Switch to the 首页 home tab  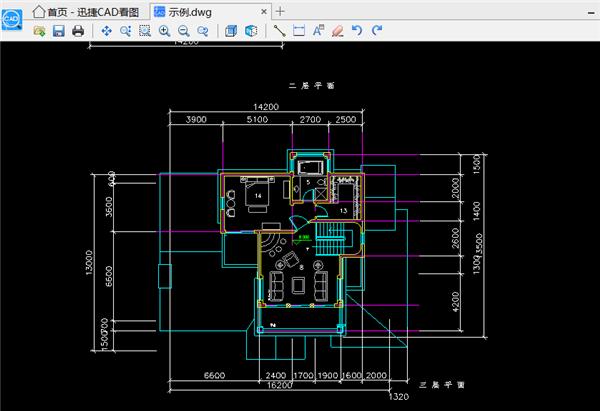86,12
